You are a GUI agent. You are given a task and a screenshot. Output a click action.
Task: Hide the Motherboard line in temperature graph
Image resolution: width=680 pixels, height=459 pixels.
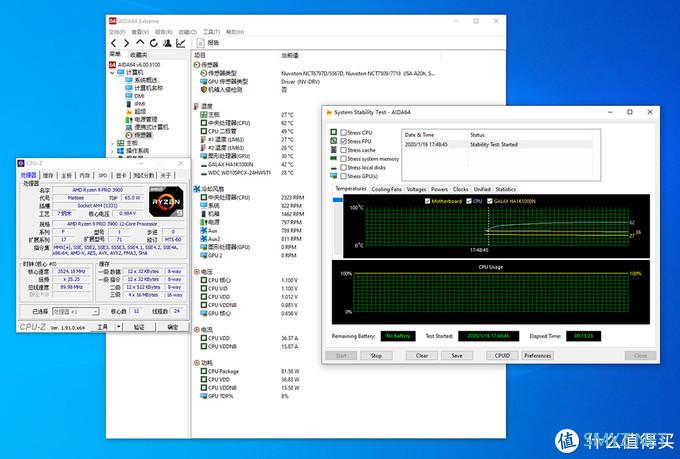tap(428, 201)
